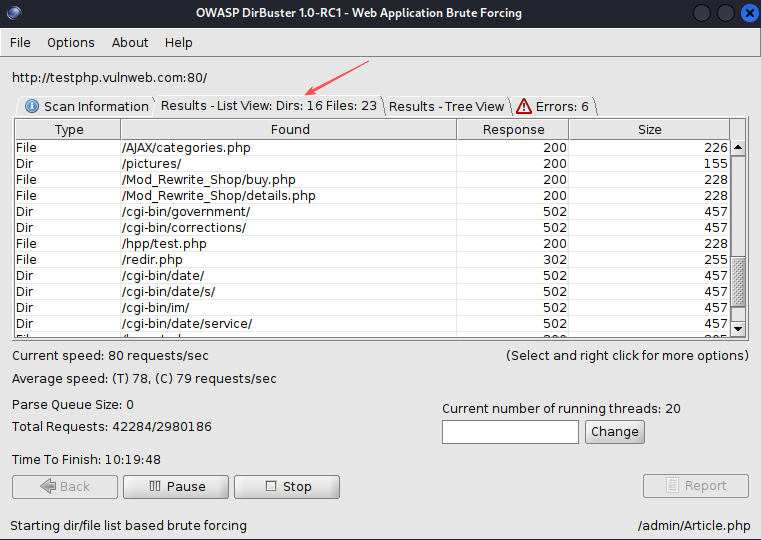Click the results list scroll down arrow
761x540 pixels.
pyautogui.click(x=738, y=328)
